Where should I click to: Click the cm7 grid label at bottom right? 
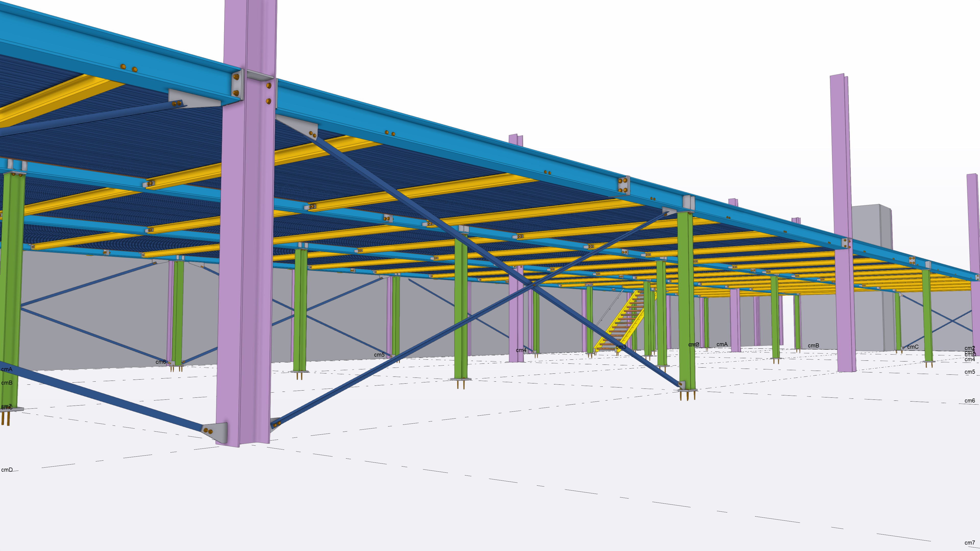click(x=969, y=543)
